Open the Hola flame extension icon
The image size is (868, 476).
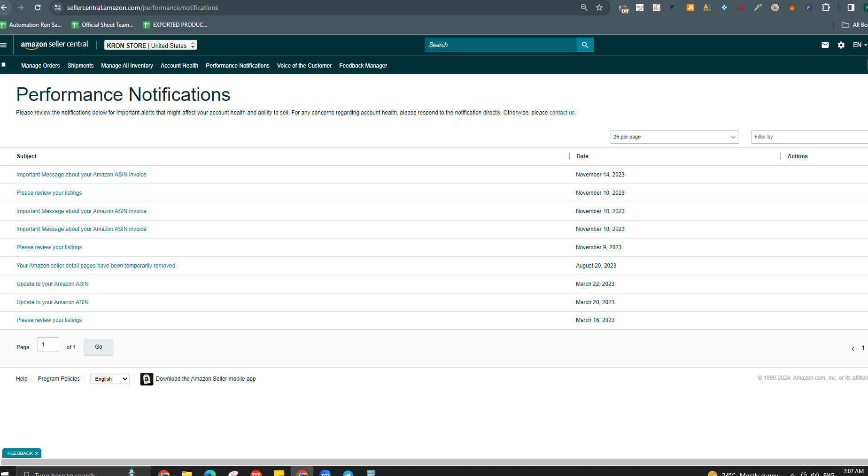(792, 8)
